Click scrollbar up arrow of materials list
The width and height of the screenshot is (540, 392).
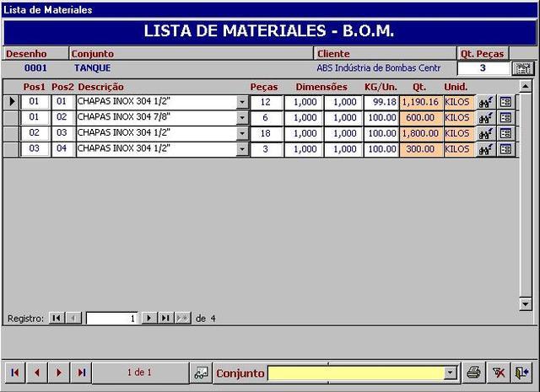click(526, 86)
